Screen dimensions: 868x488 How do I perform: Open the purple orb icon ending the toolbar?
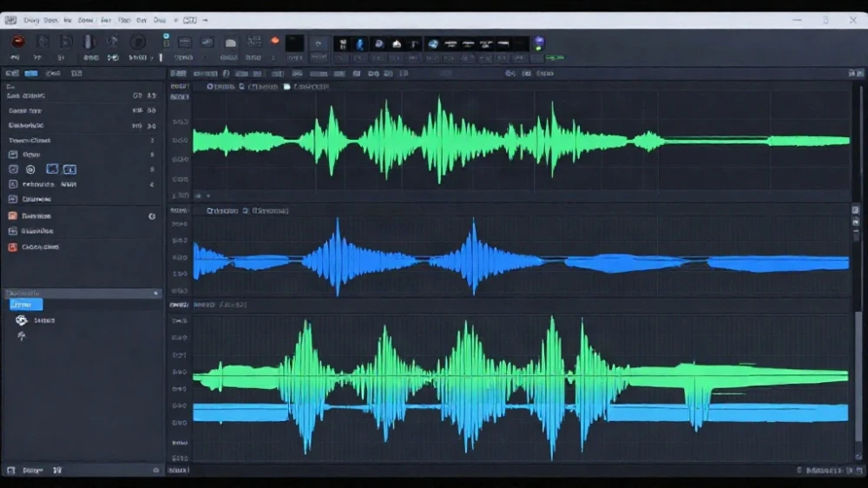point(539,42)
